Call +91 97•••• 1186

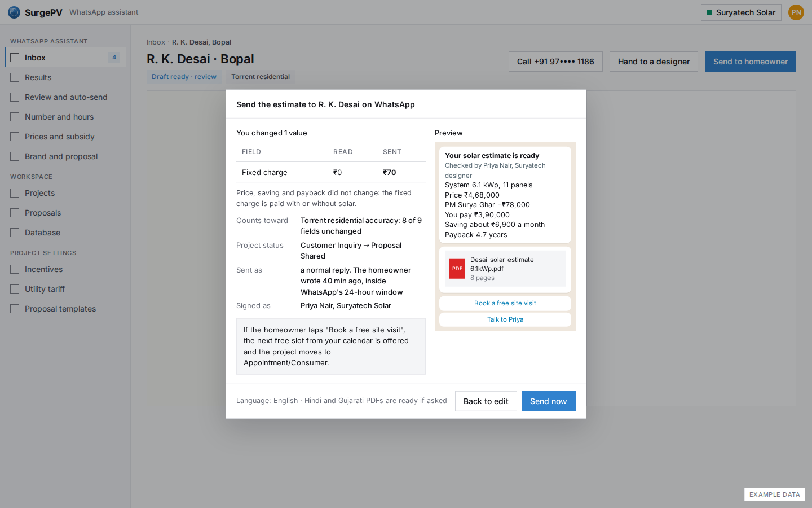pos(555,62)
